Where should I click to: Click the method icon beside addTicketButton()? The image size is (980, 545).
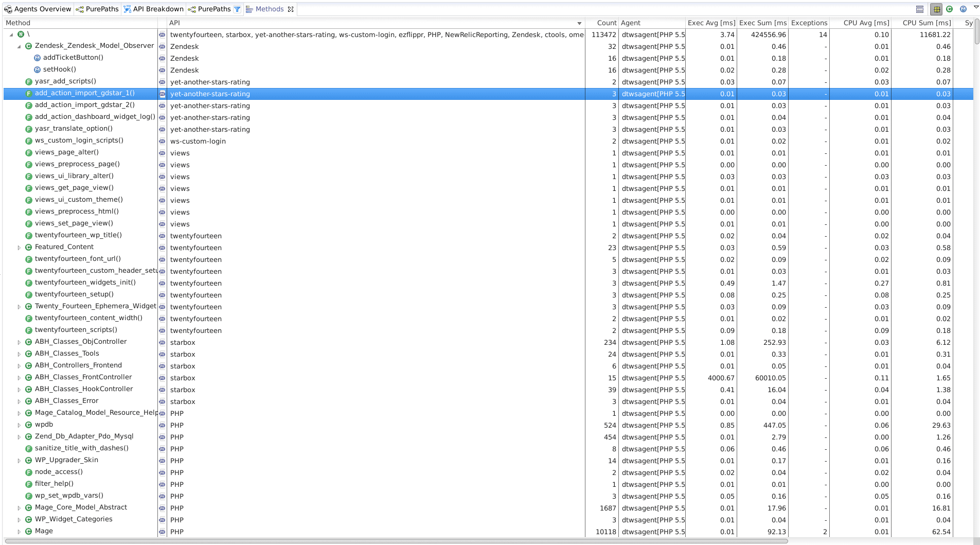tap(37, 58)
